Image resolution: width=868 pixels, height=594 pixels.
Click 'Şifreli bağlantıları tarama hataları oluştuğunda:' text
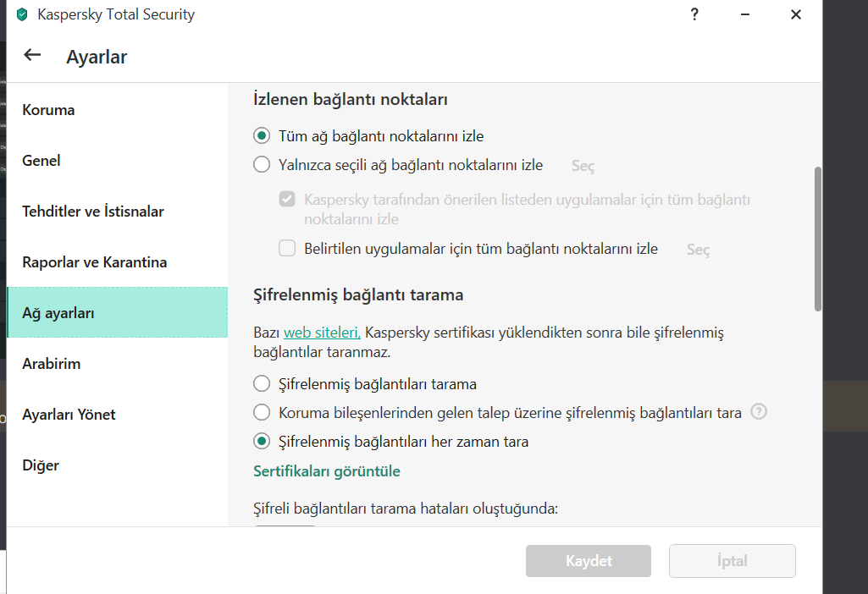[x=406, y=509]
